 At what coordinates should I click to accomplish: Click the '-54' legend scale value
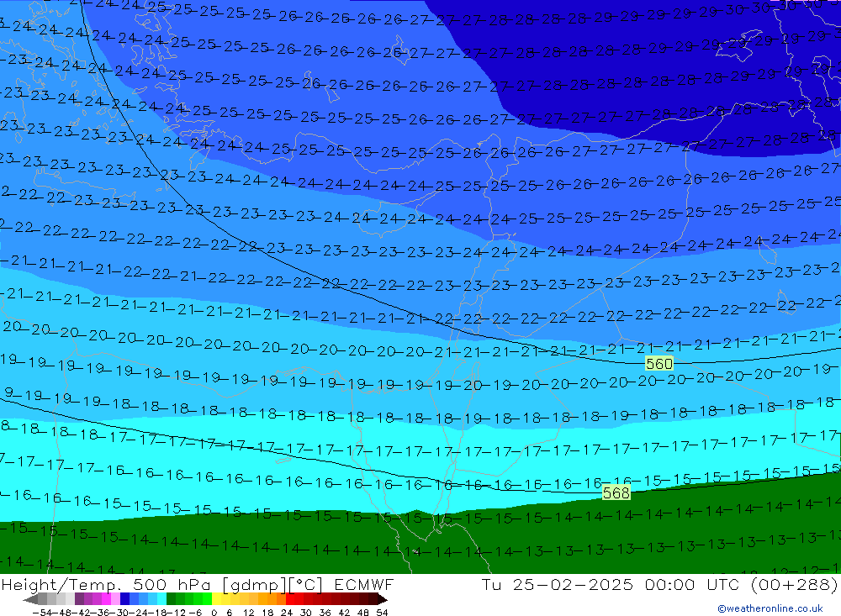[43, 613]
